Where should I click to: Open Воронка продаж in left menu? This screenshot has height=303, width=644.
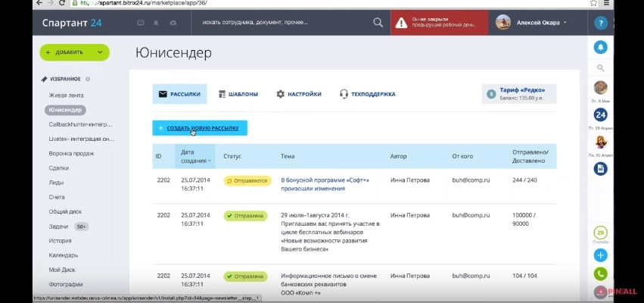71,153
